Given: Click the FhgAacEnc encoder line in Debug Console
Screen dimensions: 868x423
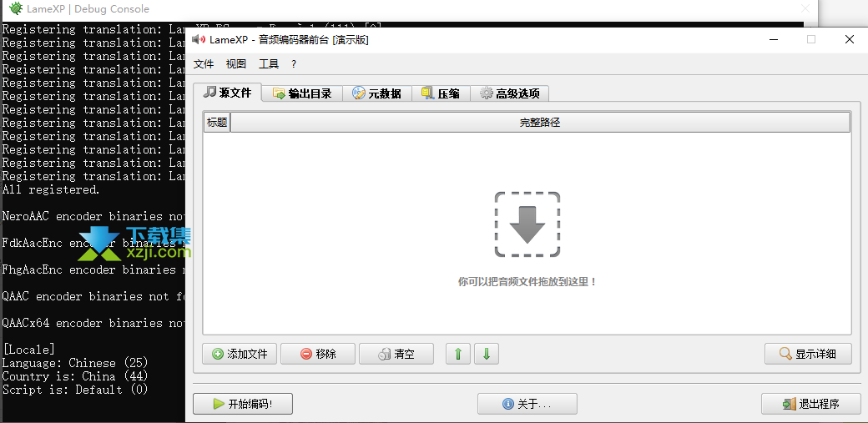Looking at the screenshot, I should 93,269.
